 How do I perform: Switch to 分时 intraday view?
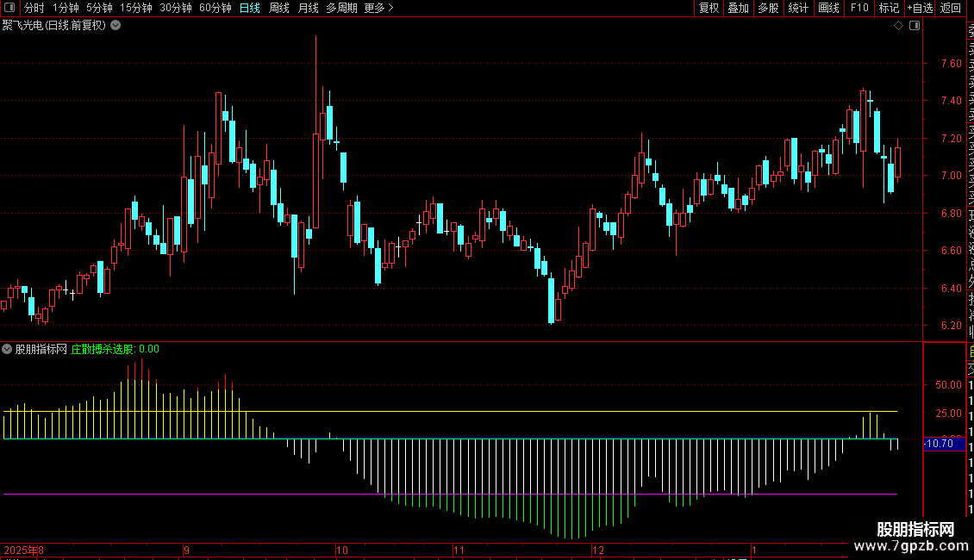[x=34, y=8]
